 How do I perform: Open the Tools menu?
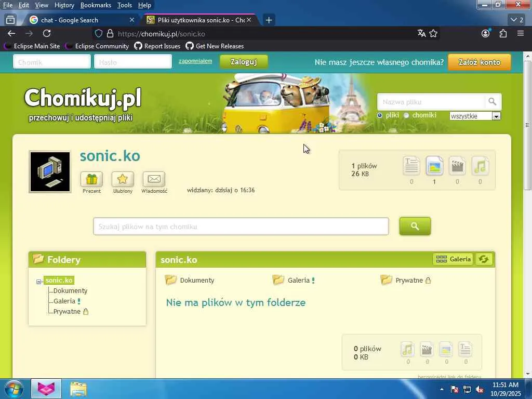tap(125, 5)
